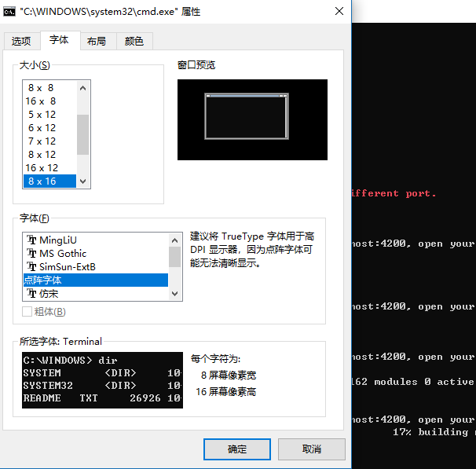Select the SimSun-ExtB font

click(x=96, y=267)
